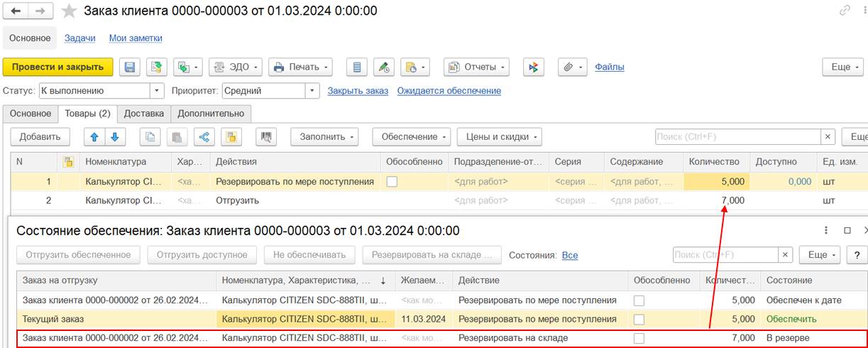Add document to favorites with the star
Viewport: 868px width, 348px height.
[x=69, y=11]
